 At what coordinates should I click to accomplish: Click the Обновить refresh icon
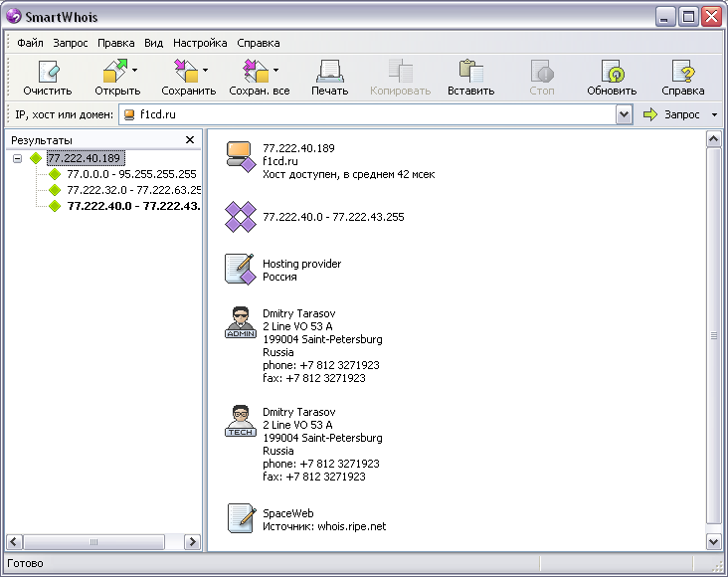pyautogui.click(x=612, y=71)
